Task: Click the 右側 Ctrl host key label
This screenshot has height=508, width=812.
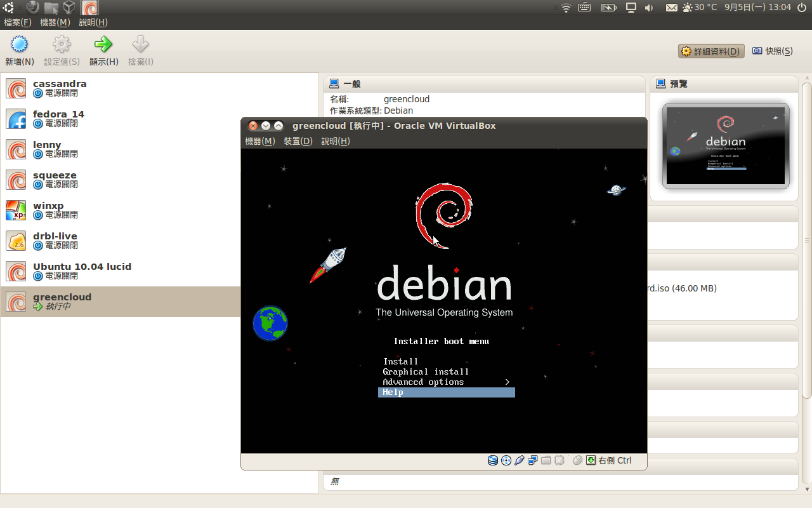Action: [x=615, y=460]
